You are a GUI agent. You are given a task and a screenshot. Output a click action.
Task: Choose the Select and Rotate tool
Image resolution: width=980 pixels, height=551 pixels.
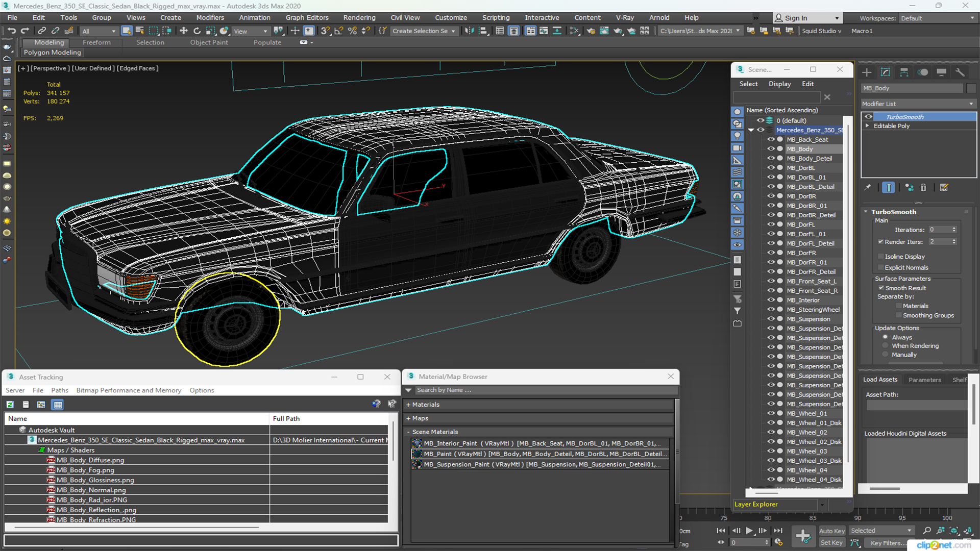pos(197,31)
